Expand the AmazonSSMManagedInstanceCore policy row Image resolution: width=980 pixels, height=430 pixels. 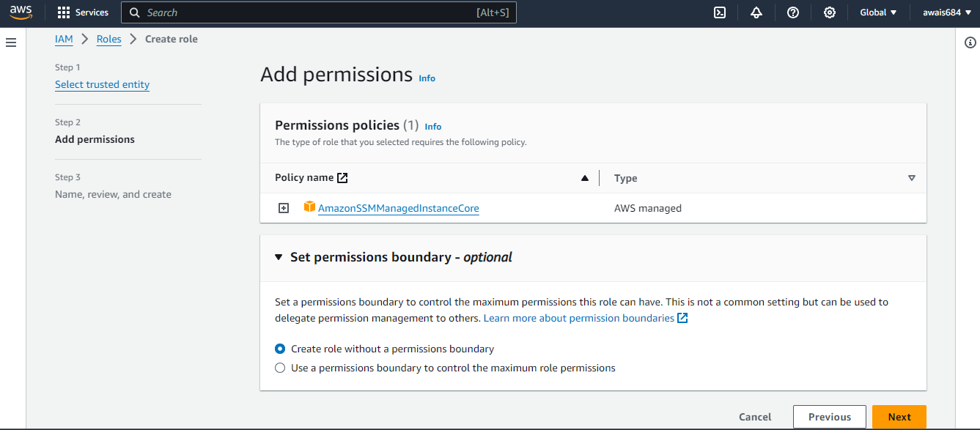point(284,209)
